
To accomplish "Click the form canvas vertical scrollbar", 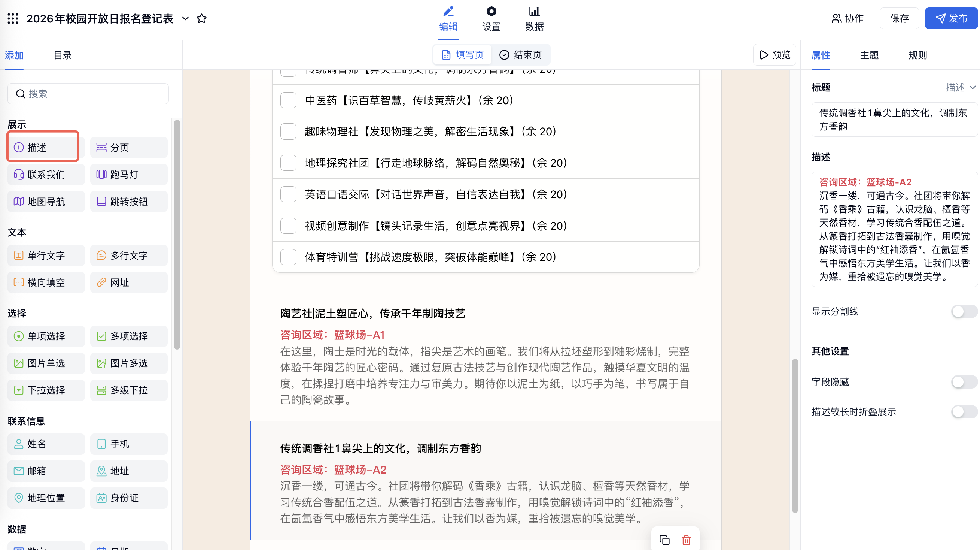I will (x=795, y=436).
